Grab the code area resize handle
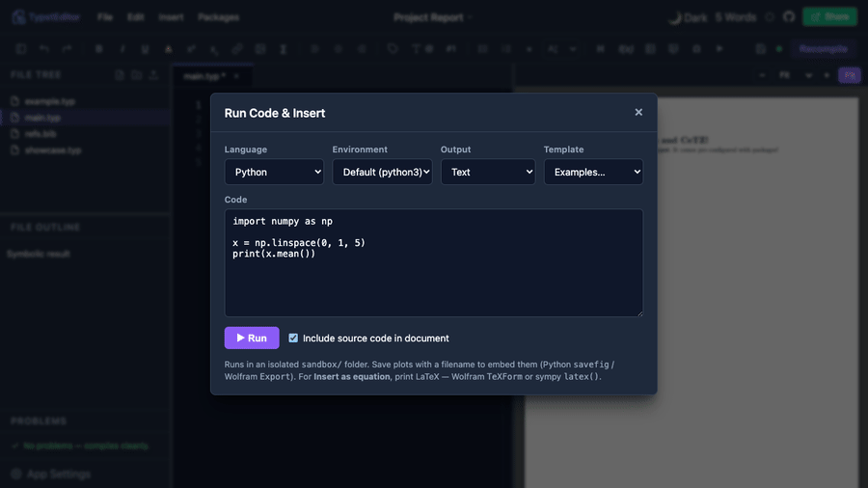868x488 pixels. [639, 313]
